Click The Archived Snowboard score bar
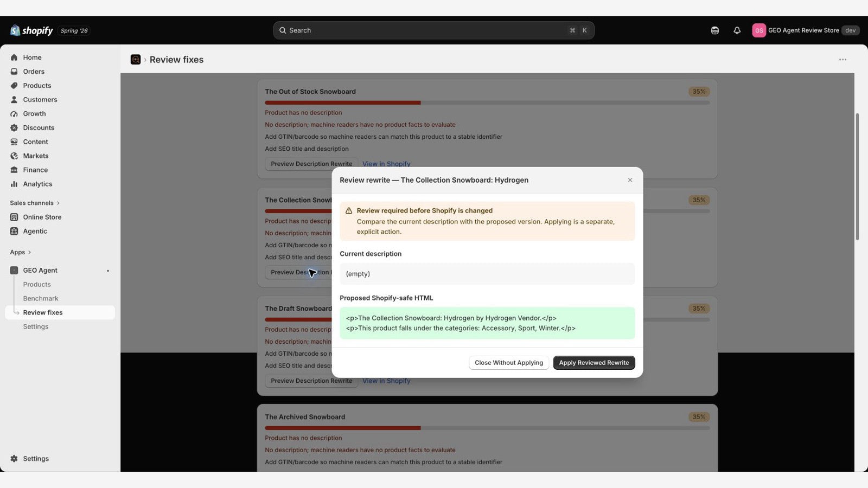Screen dimensions: 868x488 point(487,428)
